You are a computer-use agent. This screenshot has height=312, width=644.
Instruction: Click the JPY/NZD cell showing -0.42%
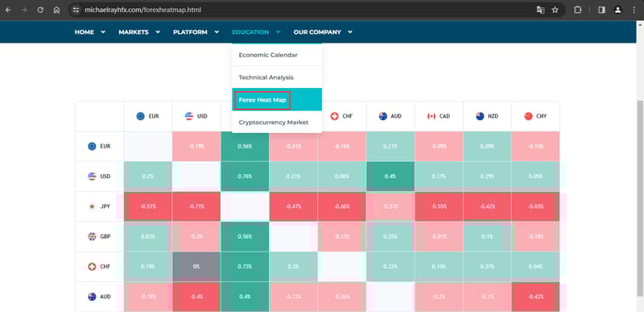[x=487, y=206]
